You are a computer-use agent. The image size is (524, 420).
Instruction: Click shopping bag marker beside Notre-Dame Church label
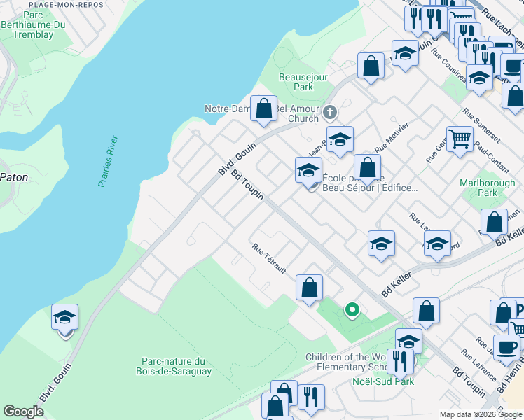click(263, 109)
